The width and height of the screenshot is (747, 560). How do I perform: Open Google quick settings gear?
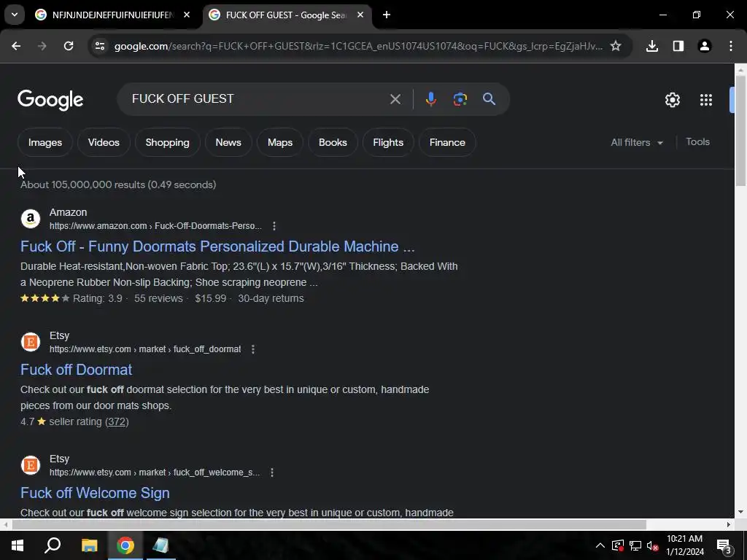672,100
